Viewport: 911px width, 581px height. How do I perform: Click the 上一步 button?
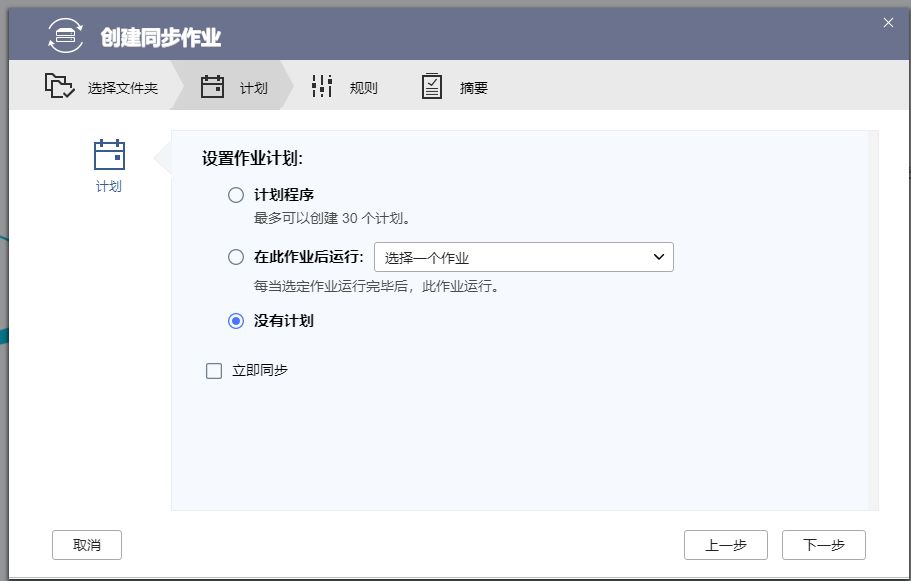pos(725,544)
